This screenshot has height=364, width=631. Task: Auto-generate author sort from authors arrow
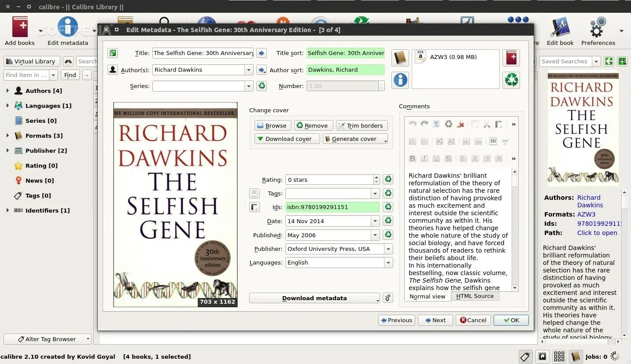(262, 70)
